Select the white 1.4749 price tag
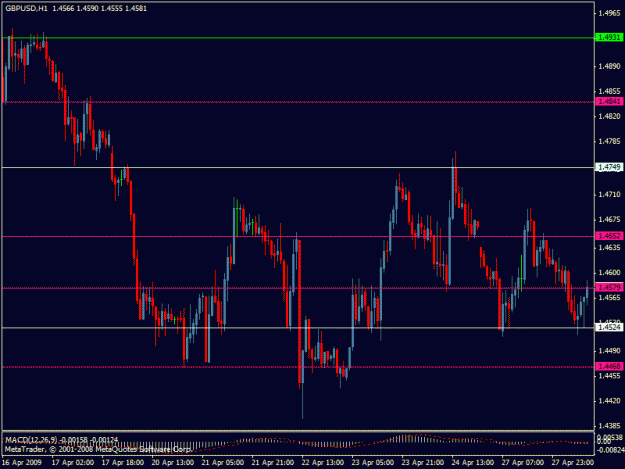Image resolution: width=625 pixels, height=469 pixels. [609, 167]
